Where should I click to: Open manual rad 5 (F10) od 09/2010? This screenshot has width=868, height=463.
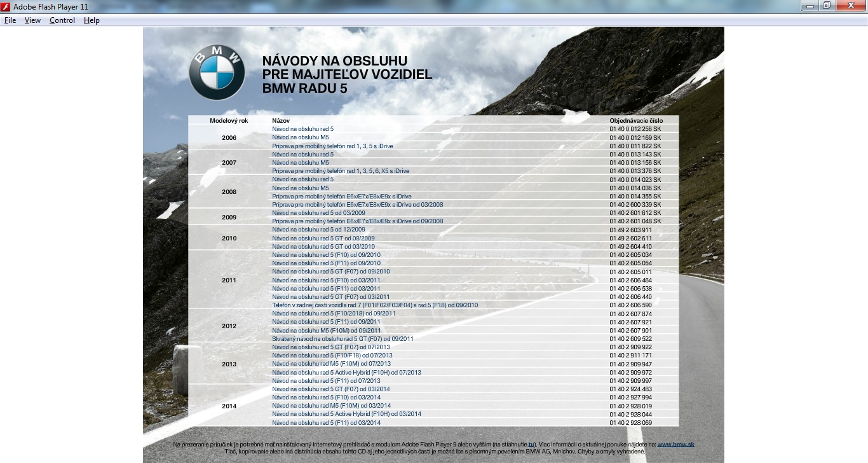click(326, 255)
